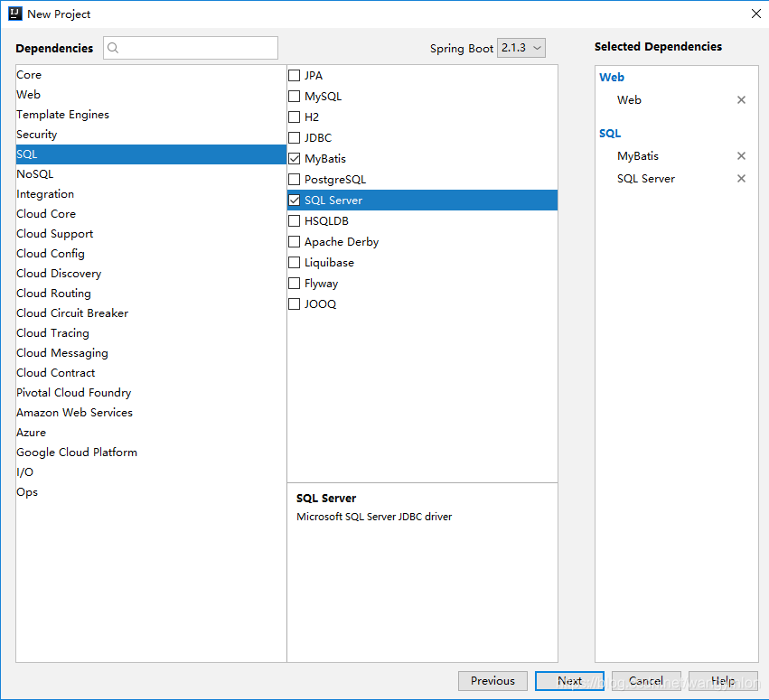The width and height of the screenshot is (769, 700).
Task: Click SQL heading in Selected Dependencies
Action: pyautogui.click(x=610, y=134)
